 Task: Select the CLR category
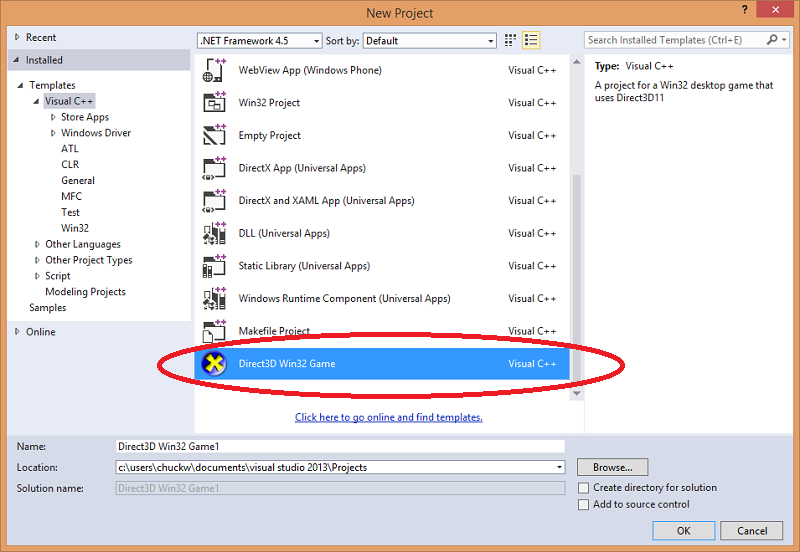click(x=70, y=164)
